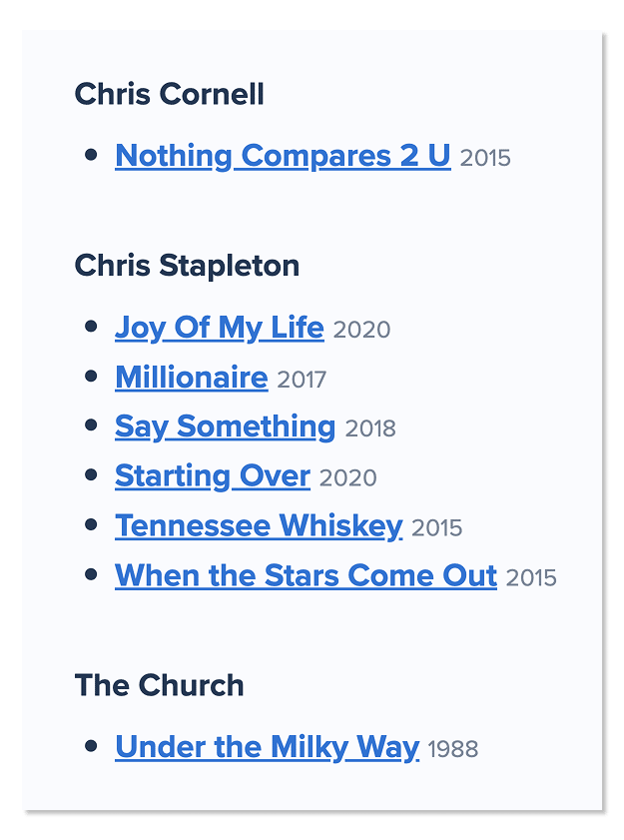This screenshot has width=624, height=840.
Task: Click the Chris Cornell heading
Action: click(x=170, y=94)
